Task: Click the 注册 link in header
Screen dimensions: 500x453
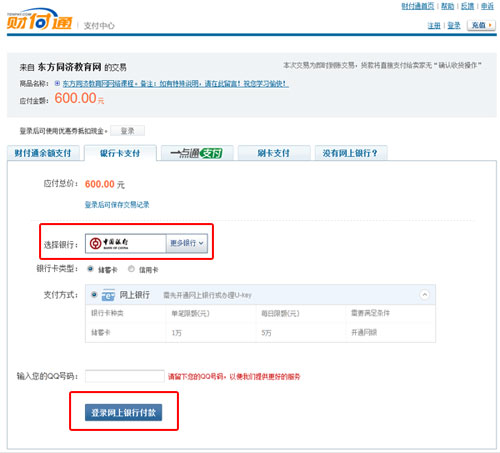Action: 434,26
